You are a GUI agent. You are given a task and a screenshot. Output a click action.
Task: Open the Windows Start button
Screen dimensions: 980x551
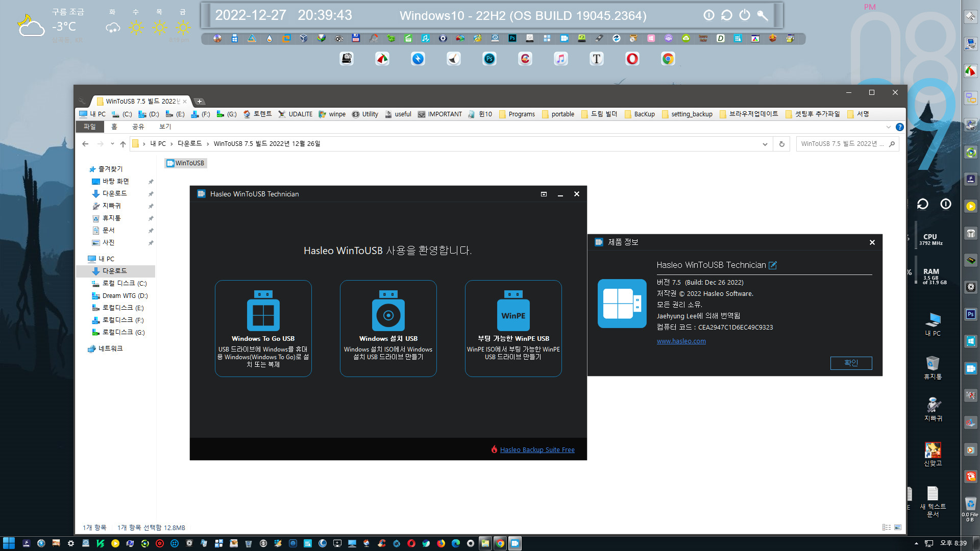[x=9, y=543]
